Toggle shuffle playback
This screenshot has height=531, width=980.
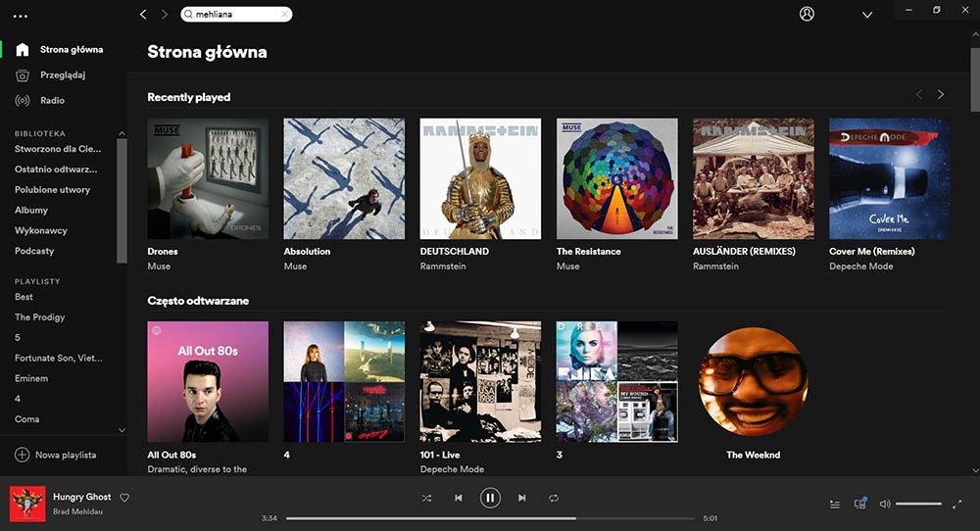(x=426, y=498)
